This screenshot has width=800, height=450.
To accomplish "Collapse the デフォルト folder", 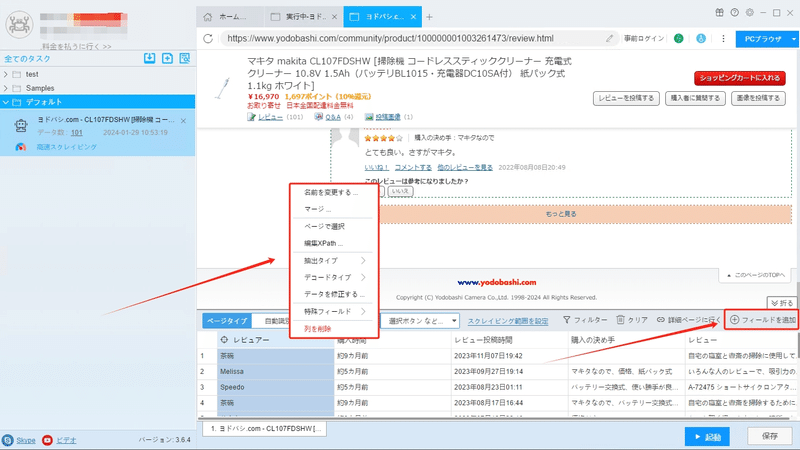I will point(6,102).
